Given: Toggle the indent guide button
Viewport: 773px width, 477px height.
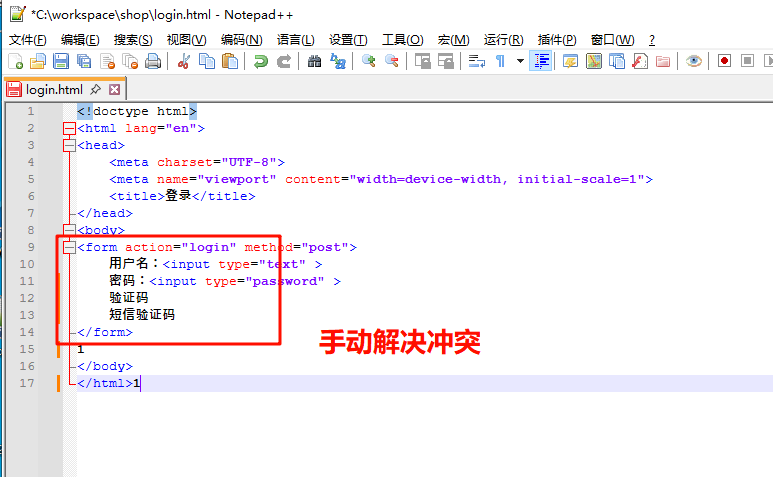Looking at the screenshot, I should pos(541,62).
